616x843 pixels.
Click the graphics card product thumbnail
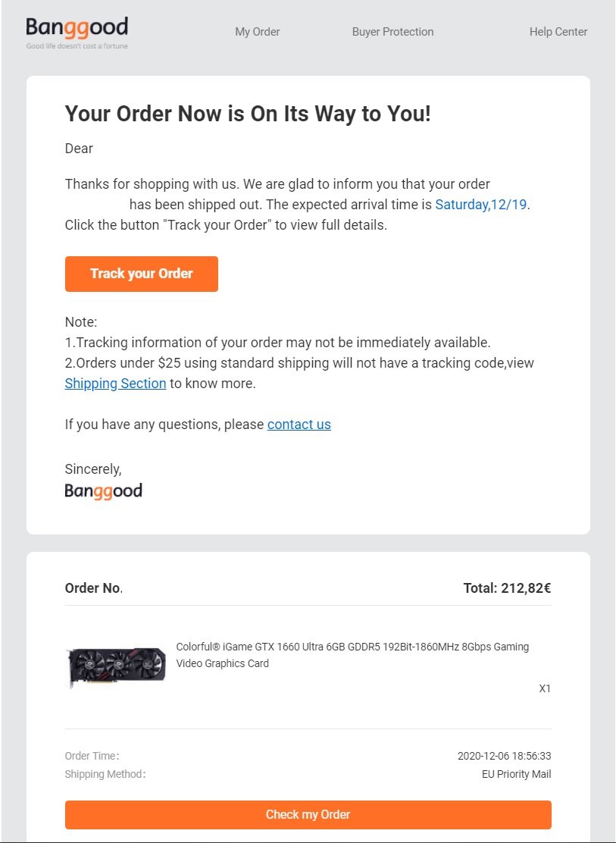coord(116,666)
